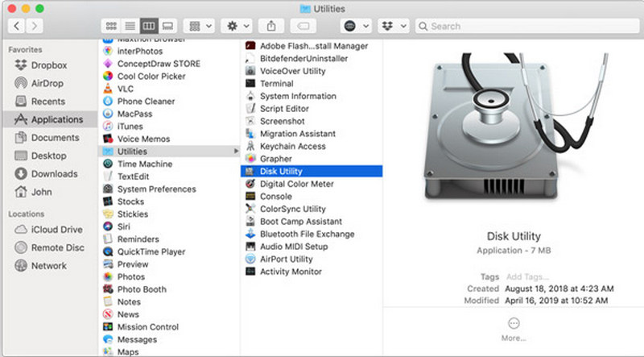Go back with the left arrow button
This screenshot has height=357, width=644.
pyautogui.click(x=16, y=26)
